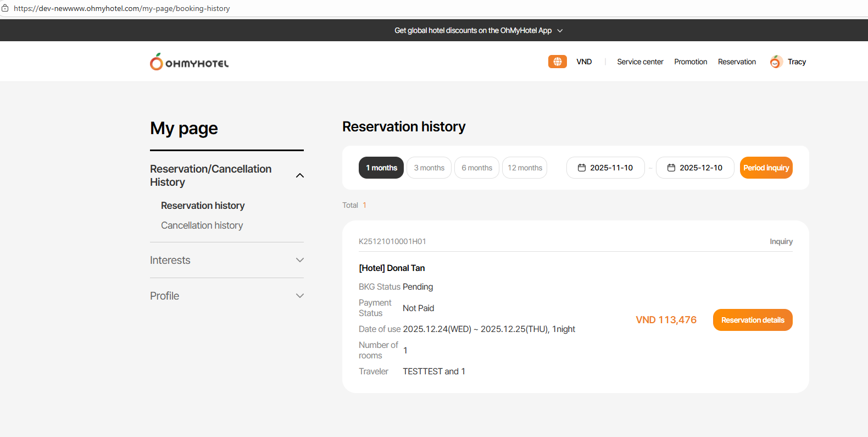Click the orange globe language icon

coord(557,62)
